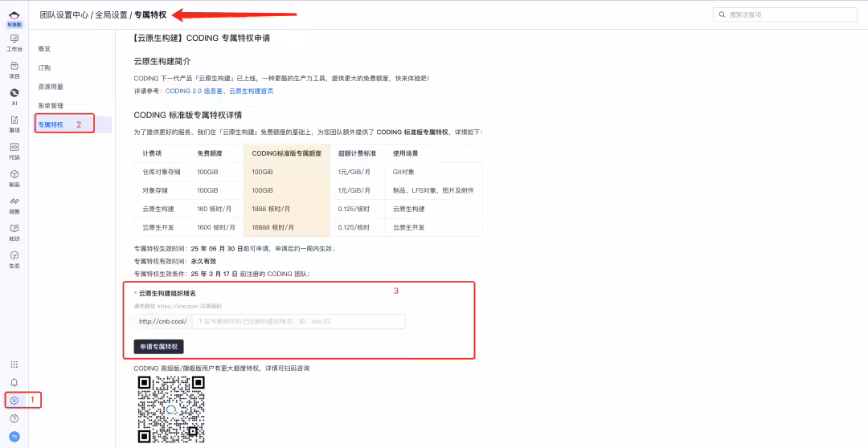
Task: Click the 免费额度 column header
Action: (210, 153)
